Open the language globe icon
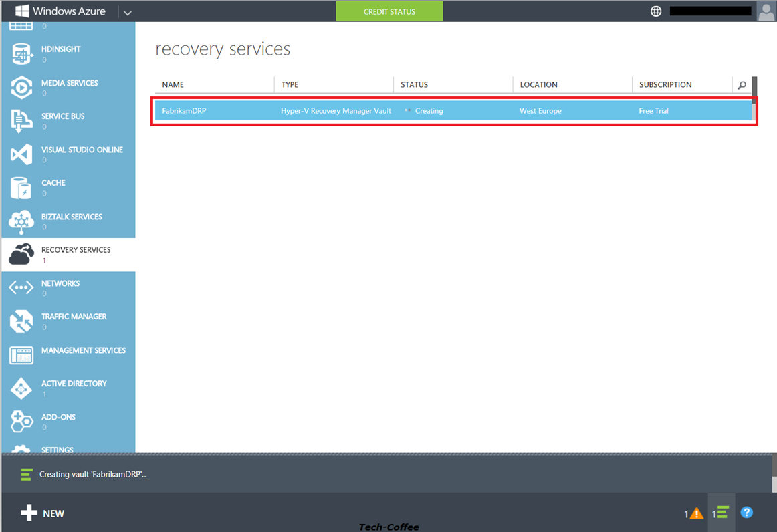Image resolution: width=777 pixels, height=532 pixels. point(655,11)
